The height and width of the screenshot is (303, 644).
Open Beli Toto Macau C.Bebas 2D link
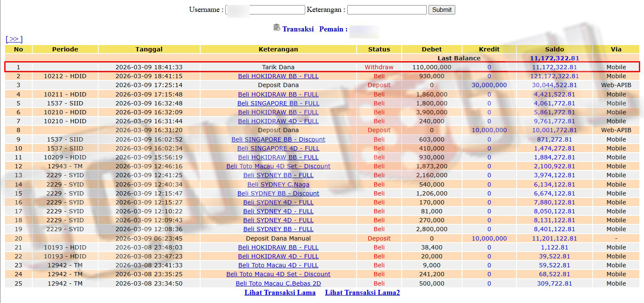[278, 283]
